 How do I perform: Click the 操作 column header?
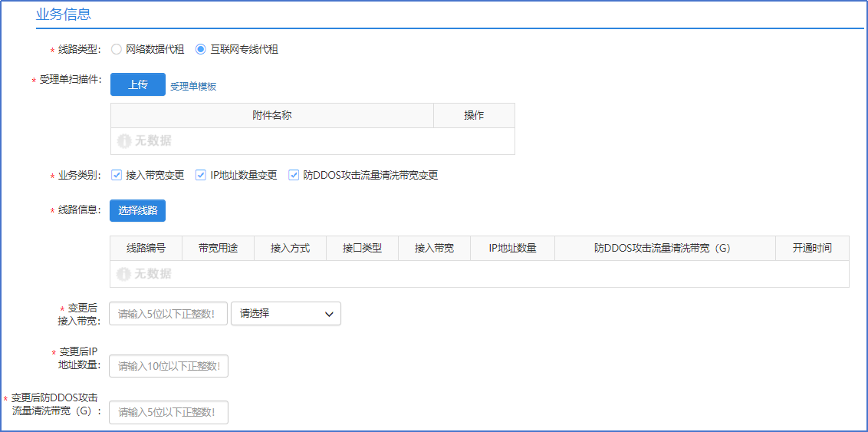coord(474,115)
